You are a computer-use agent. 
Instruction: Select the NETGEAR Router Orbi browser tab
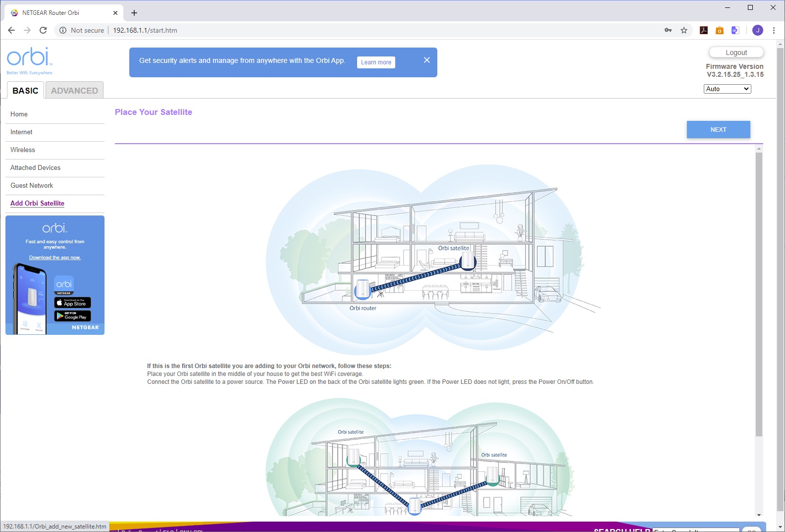click(x=64, y=13)
